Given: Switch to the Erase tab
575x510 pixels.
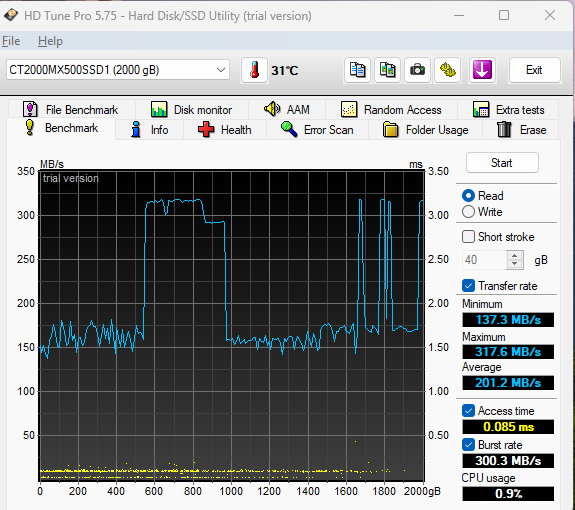Looking at the screenshot, I should 521,130.
